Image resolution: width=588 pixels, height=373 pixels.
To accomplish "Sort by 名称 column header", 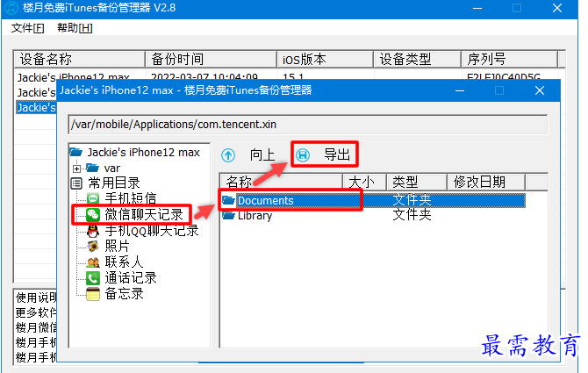I will (x=281, y=183).
